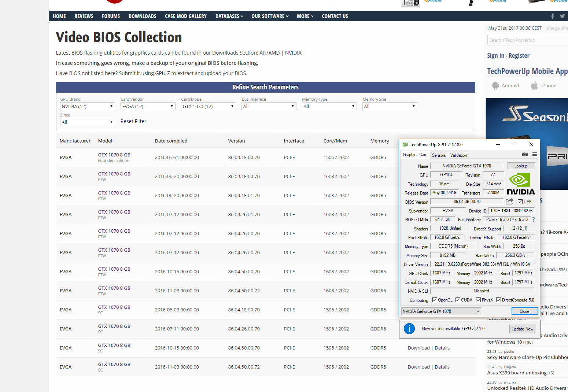The image size is (568, 392).
Task: Toggle the OpenCL checkbox
Action: pos(435,300)
